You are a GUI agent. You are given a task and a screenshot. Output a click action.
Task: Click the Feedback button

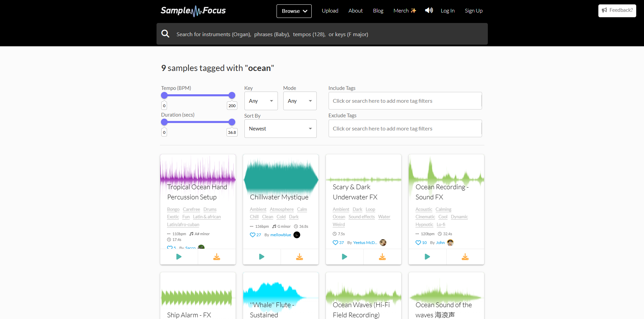click(617, 10)
